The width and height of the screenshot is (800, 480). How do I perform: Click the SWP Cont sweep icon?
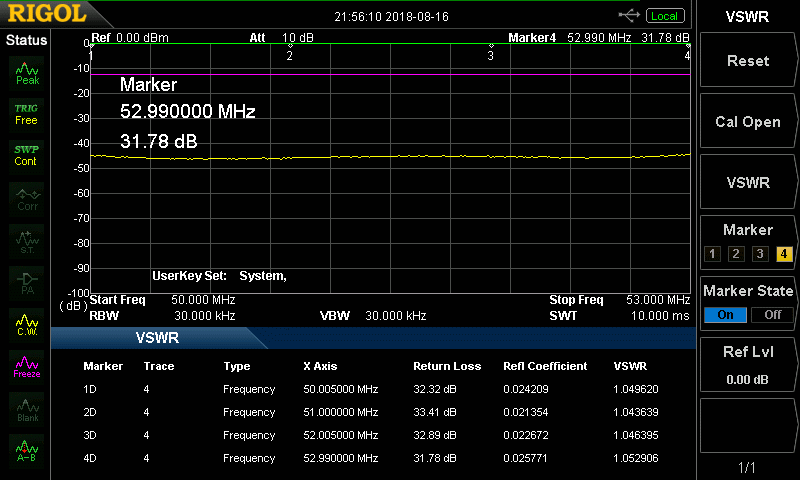click(x=27, y=155)
